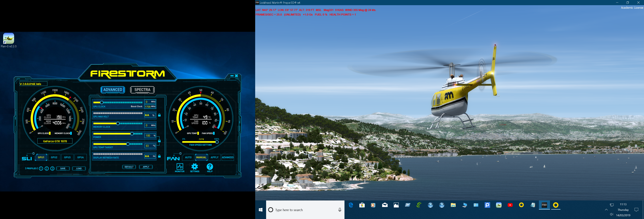Click the Display Refresh Rate padlock icon
This screenshot has height=219, width=644.
159,156
